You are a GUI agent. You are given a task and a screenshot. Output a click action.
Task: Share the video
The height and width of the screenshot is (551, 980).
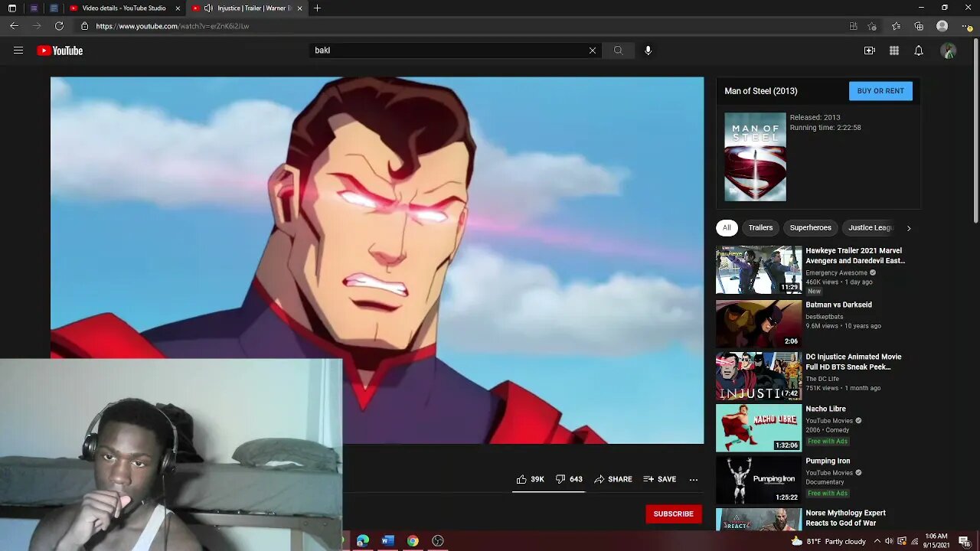tap(613, 479)
